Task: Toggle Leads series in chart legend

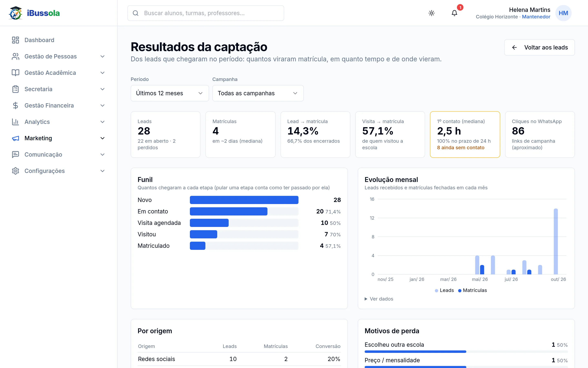Action: (x=444, y=290)
